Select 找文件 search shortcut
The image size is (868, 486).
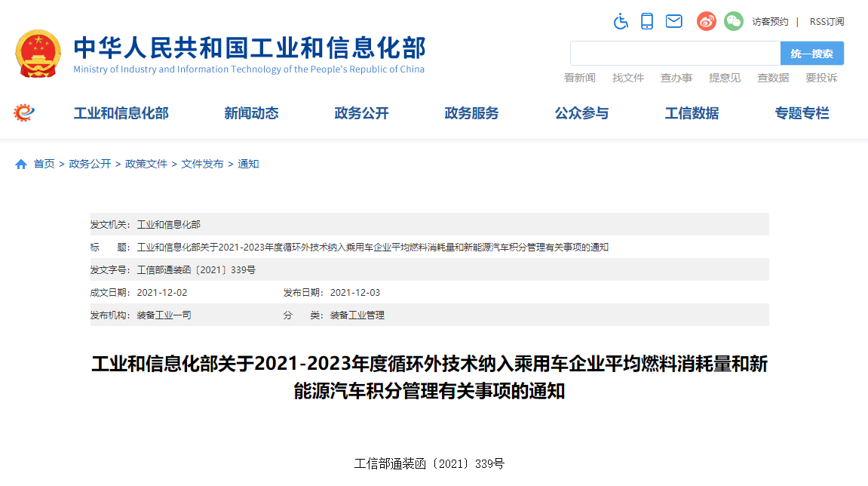click(628, 78)
